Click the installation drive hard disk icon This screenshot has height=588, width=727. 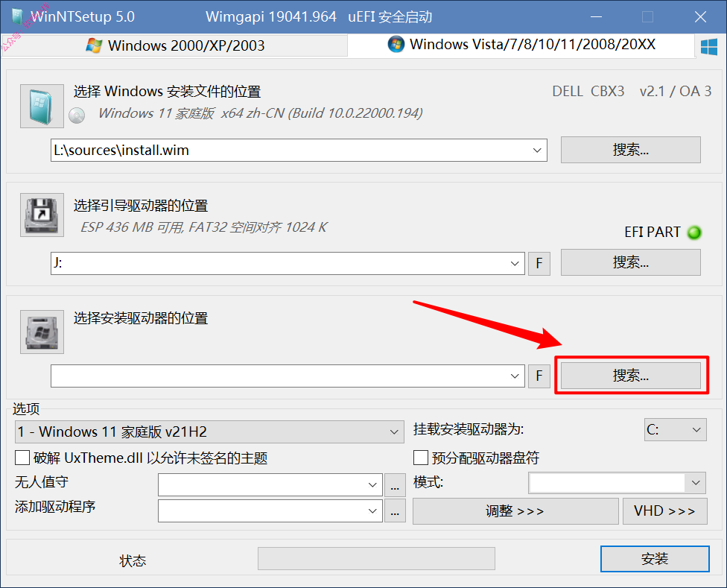(x=42, y=332)
